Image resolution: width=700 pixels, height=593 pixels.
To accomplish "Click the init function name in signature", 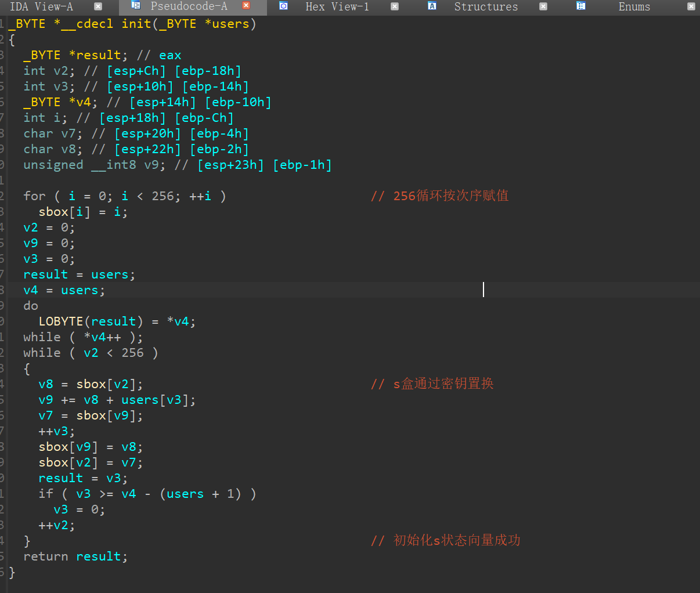I will [x=136, y=24].
